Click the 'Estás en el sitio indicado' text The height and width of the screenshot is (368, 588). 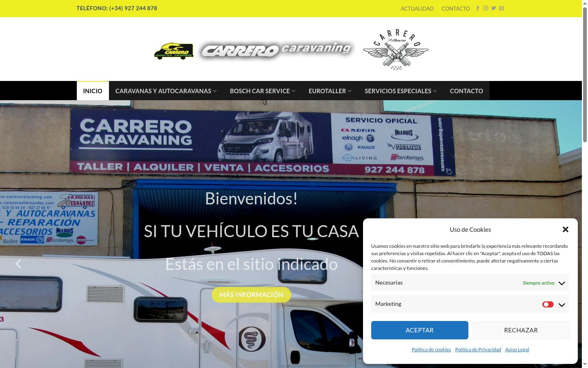251,264
